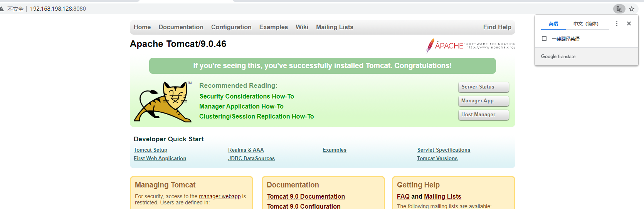Click the Tomcat cat mascot image

pos(163,102)
